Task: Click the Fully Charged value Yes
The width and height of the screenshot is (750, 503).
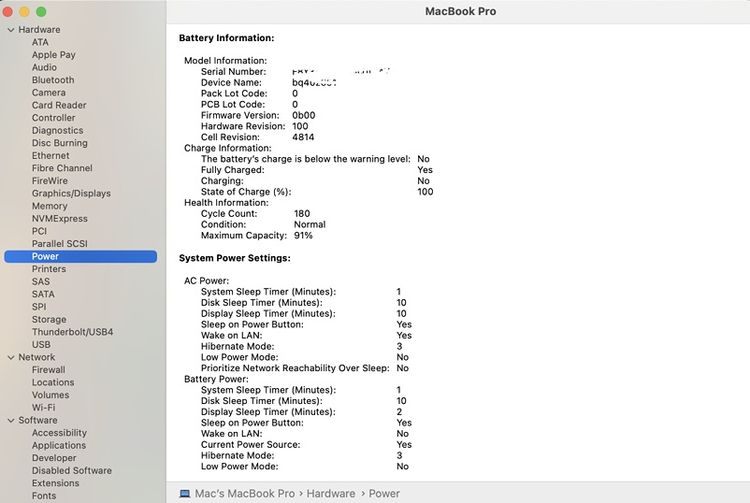Action: click(425, 170)
